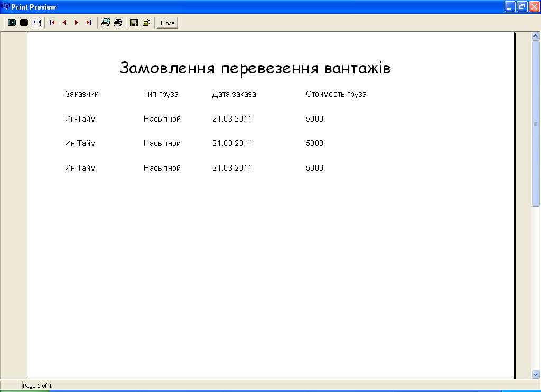Viewport: 541px width, 392px height.
Task: Jump to the last page
Action: (89, 23)
